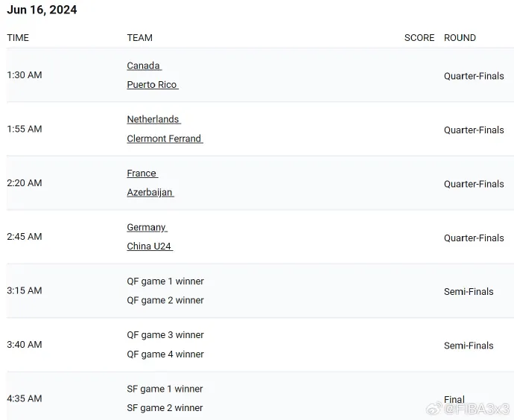
Task: Click Quarter-Finals label for Germany game
Action: 474,238
